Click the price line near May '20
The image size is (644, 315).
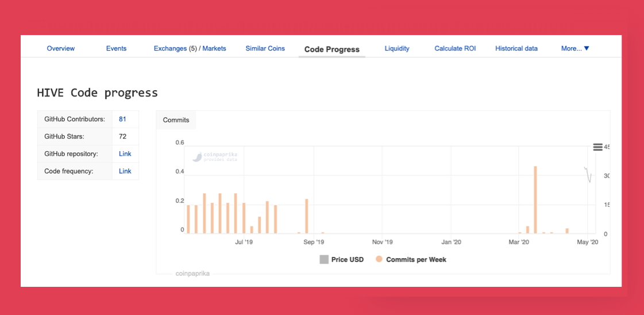tap(588, 175)
